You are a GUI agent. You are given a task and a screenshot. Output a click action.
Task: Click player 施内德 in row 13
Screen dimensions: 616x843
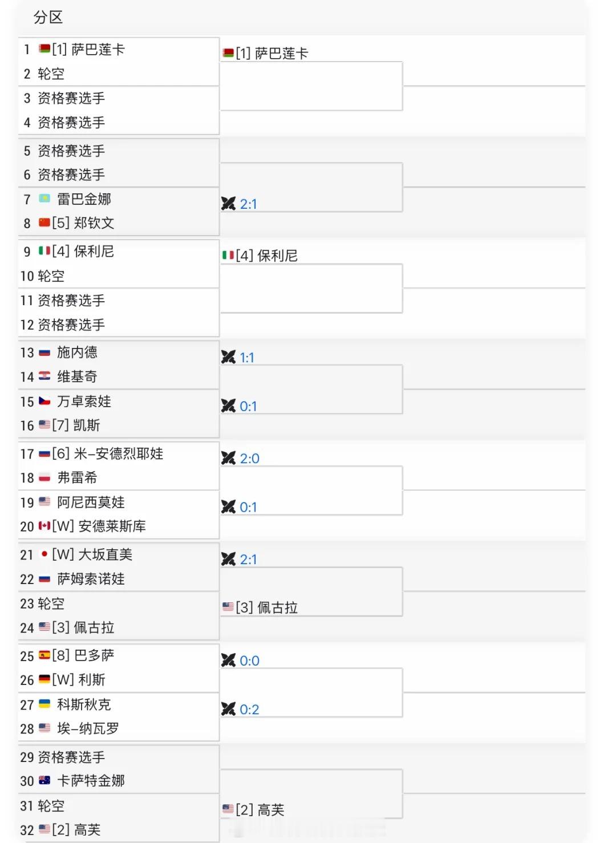(77, 352)
